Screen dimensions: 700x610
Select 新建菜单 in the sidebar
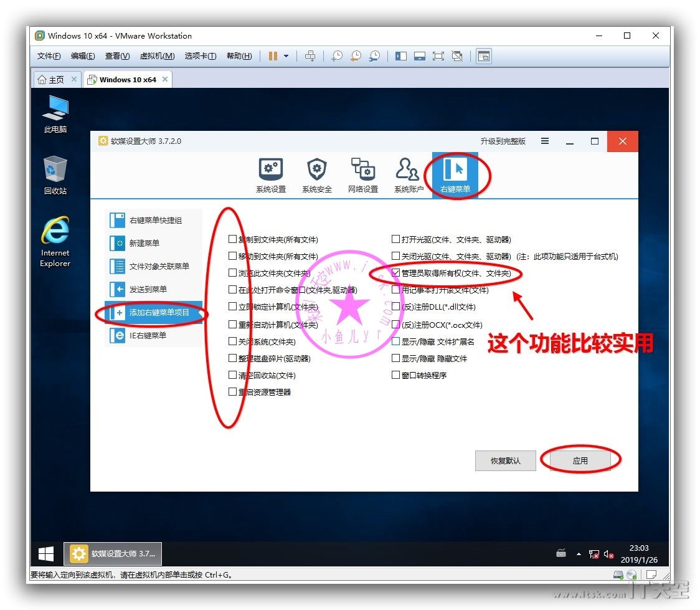154,244
